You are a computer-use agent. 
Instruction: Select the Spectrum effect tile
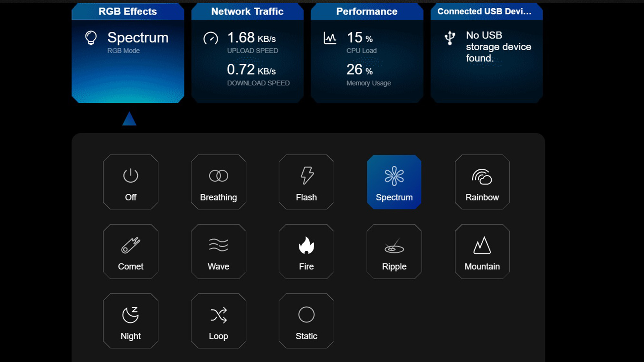coord(394,182)
